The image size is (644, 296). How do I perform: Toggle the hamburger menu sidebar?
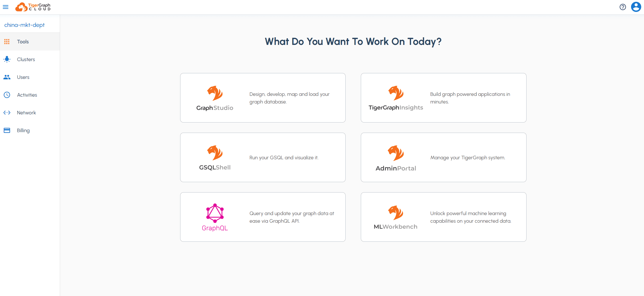click(x=6, y=7)
